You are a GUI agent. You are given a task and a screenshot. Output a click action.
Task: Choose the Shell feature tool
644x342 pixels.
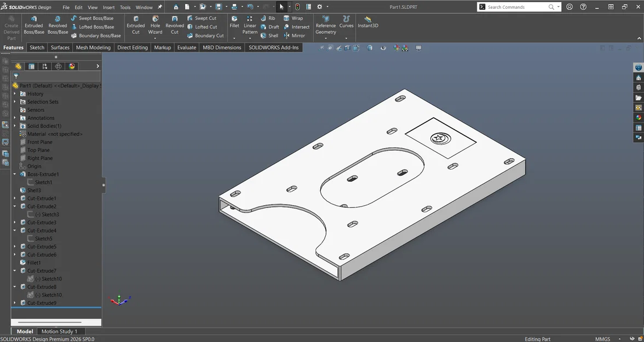tap(269, 36)
